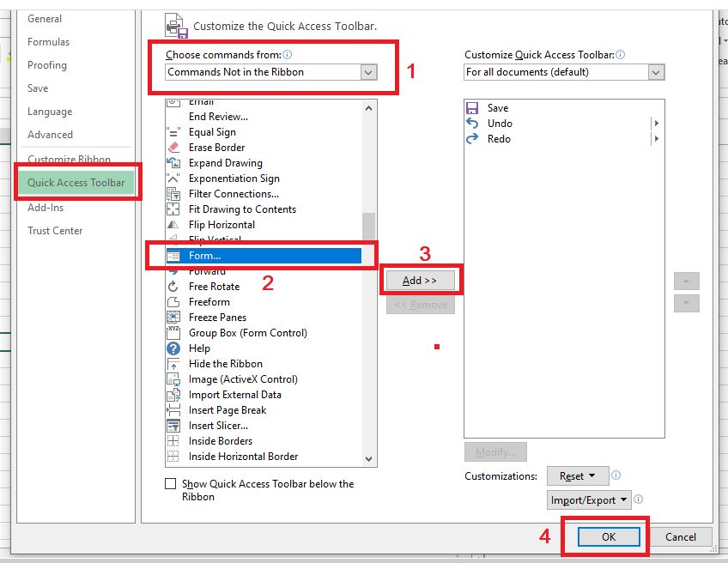Click the Group Box Form Control icon
Screen dimensions: 728x563
(x=173, y=333)
